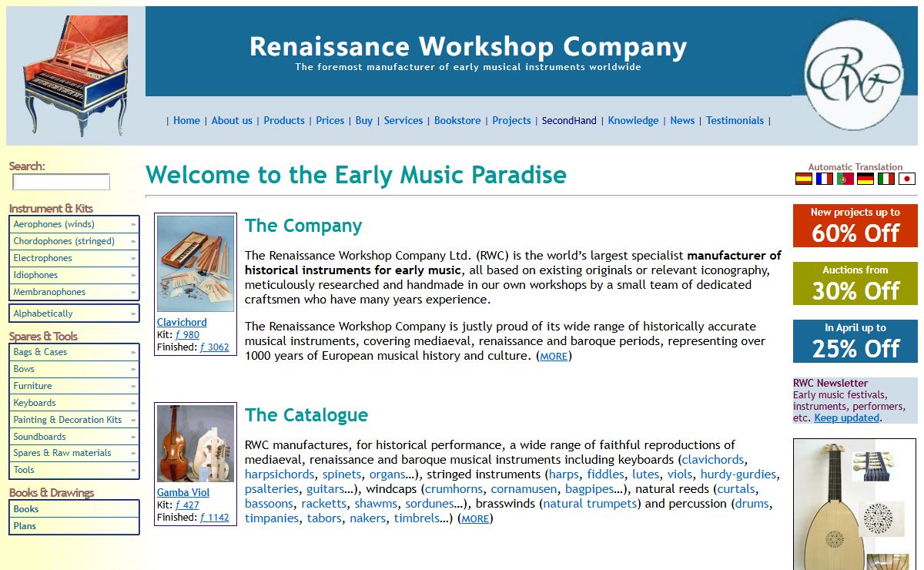Expand the Bags & Cases submenu

tap(74, 352)
